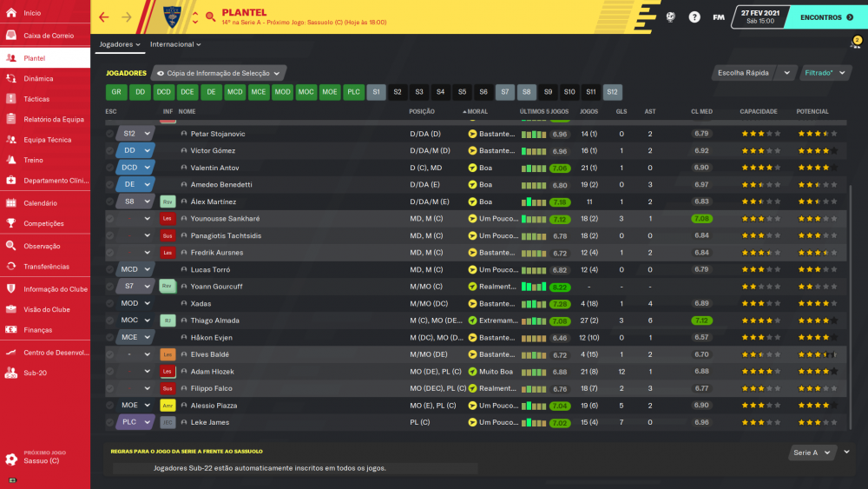Click the squad list vertical scrollbar

pos(850,307)
